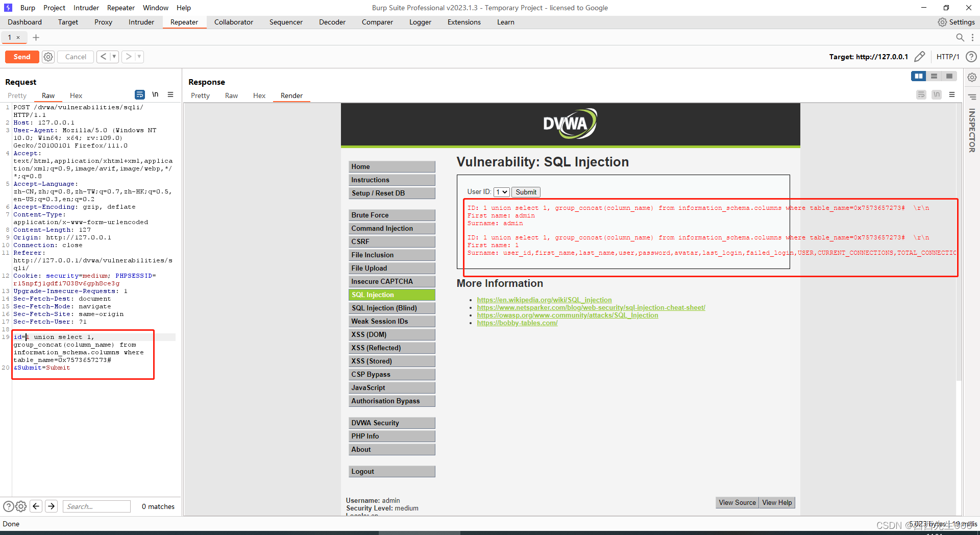Open Repeater send settings gear icon
Viewport: 980px width, 535px height.
(48, 57)
